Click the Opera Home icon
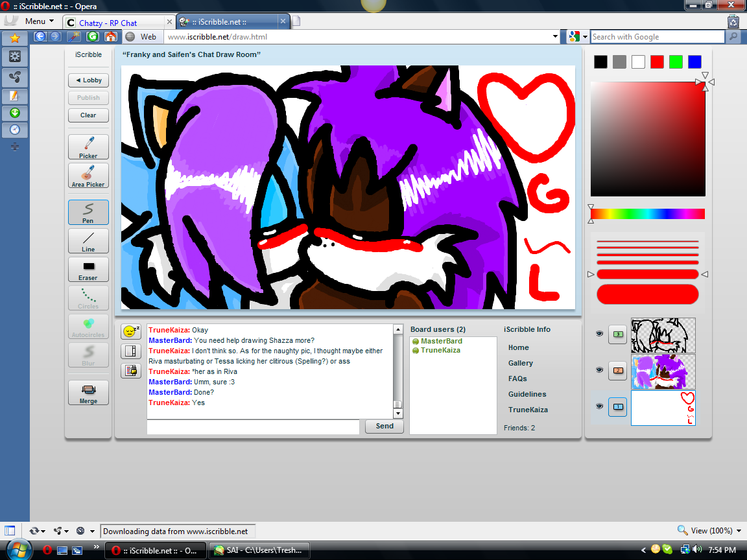This screenshot has height=560, width=747. [110, 37]
